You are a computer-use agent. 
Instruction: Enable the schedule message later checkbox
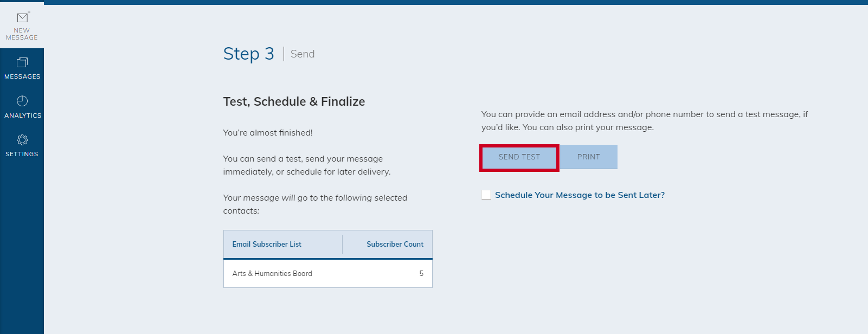click(x=486, y=195)
